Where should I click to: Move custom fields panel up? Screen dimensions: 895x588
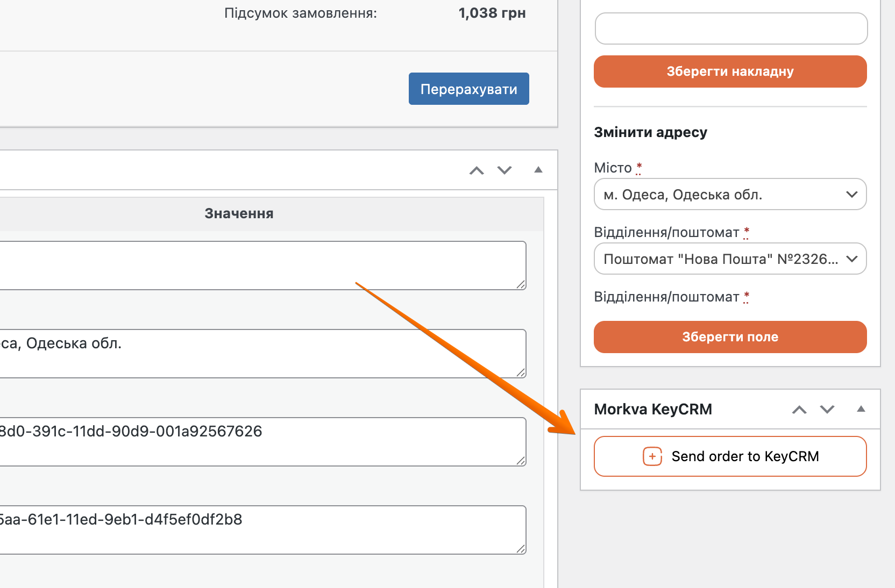[477, 170]
